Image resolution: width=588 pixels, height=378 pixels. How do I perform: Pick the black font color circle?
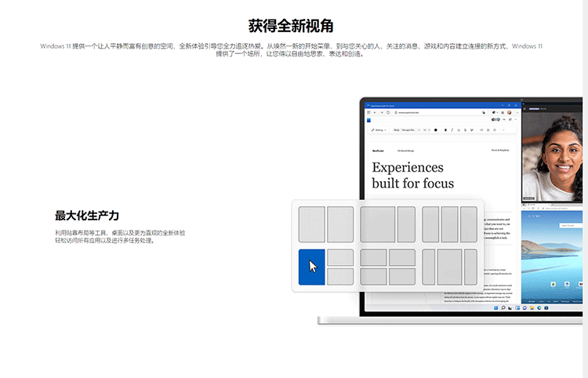[x=436, y=130]
